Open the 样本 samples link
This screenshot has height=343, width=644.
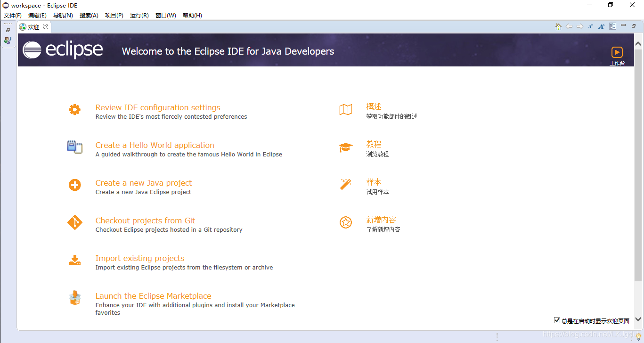click(374, 182)
